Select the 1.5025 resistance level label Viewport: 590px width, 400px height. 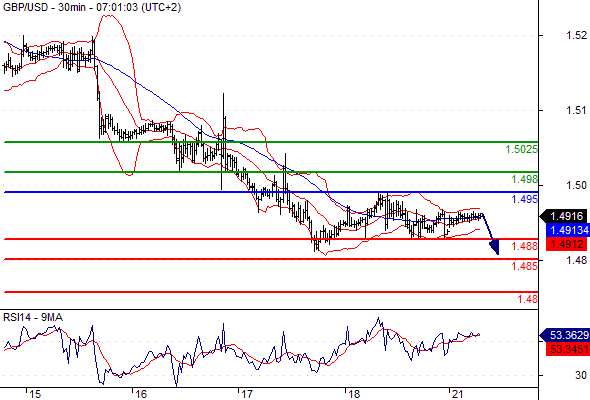[522, 149]
